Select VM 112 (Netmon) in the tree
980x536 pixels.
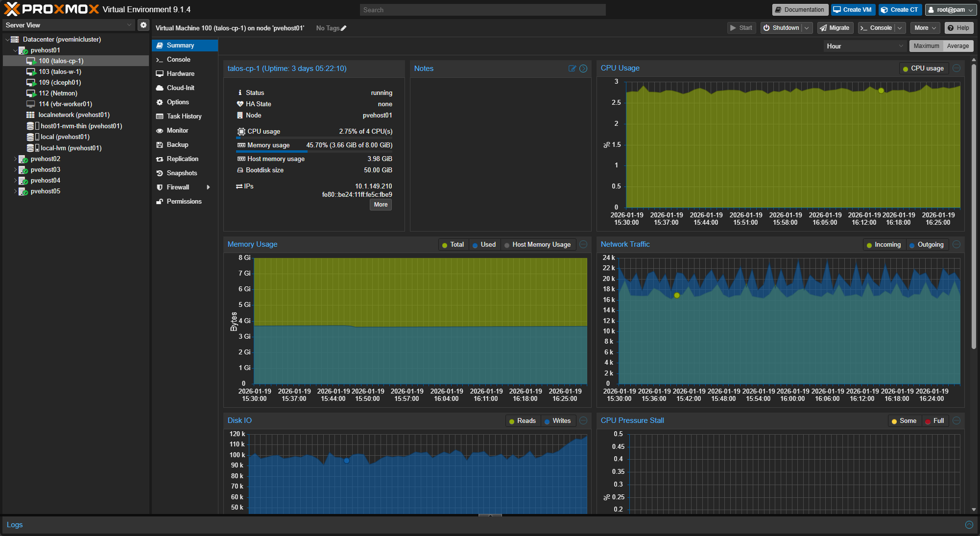coord(58,93)
